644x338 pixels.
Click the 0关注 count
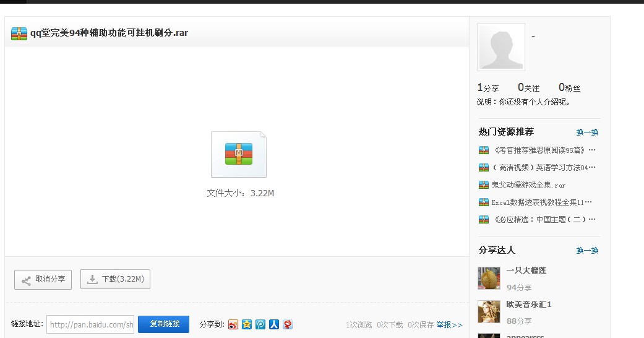pyautogui.click(x=528, y=87)
